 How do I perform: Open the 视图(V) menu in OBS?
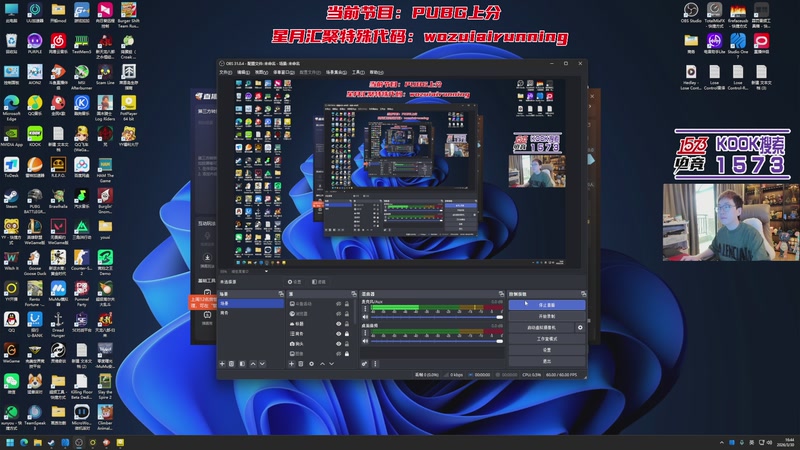[261, 72]
